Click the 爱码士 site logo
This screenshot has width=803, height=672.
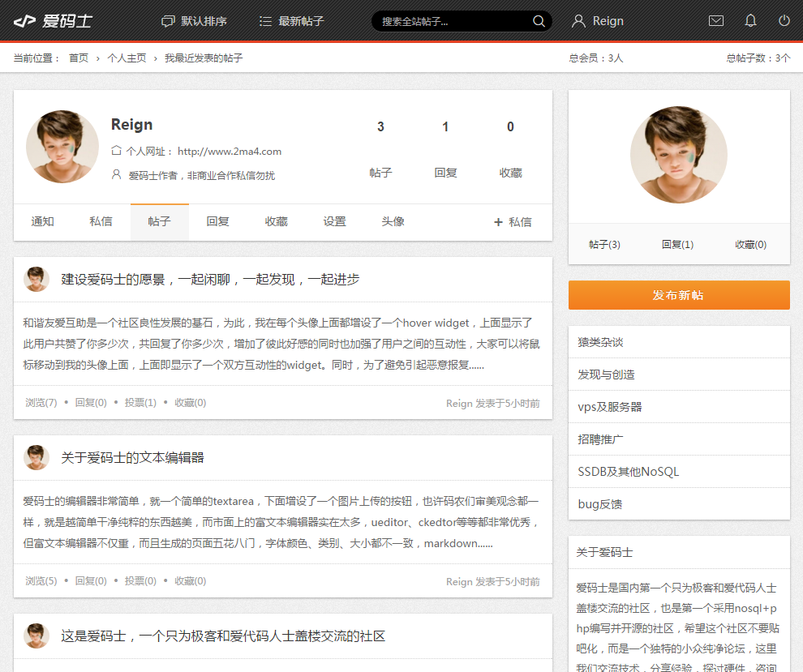click(x=53, y=21)
